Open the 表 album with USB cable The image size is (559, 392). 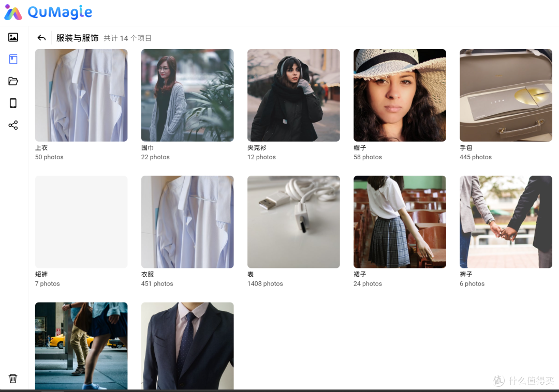tap(294, 222)
